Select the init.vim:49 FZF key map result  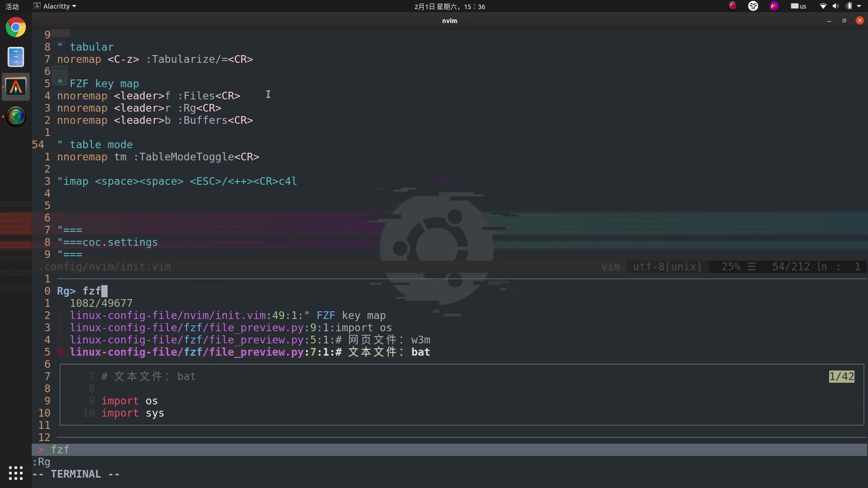click(x=227, y=316)
